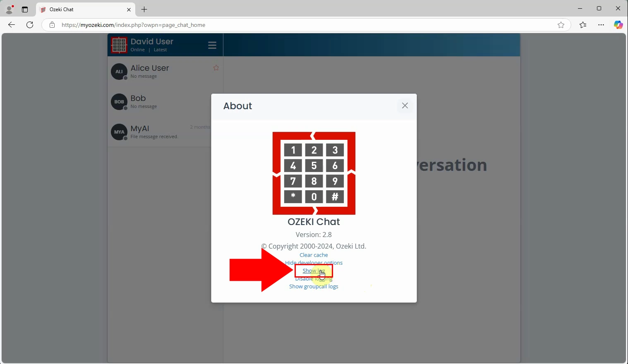Click the BOB avatar circle
This screenshot has height=364, width=628.
tap(119, 102)
